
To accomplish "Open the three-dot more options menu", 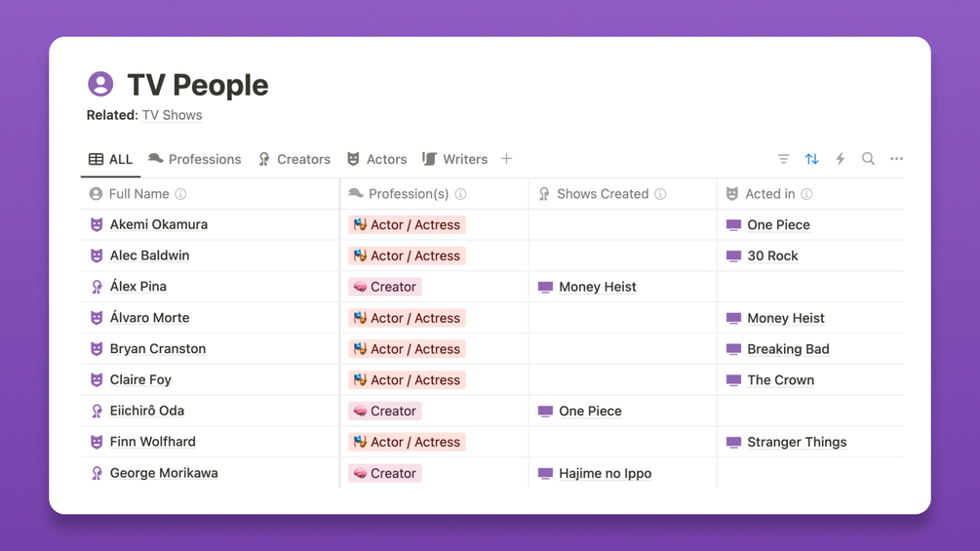I will click(x=896, y=159).
